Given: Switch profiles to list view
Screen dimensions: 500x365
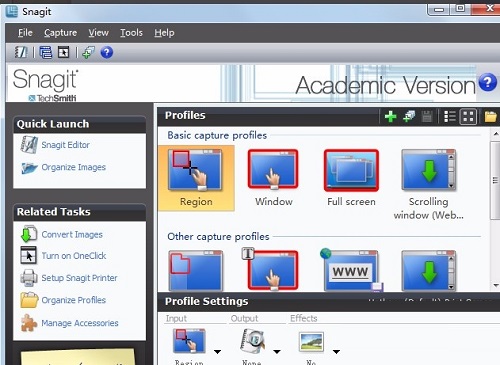Looking at the screenshot, I should click(x=450, y=117).
